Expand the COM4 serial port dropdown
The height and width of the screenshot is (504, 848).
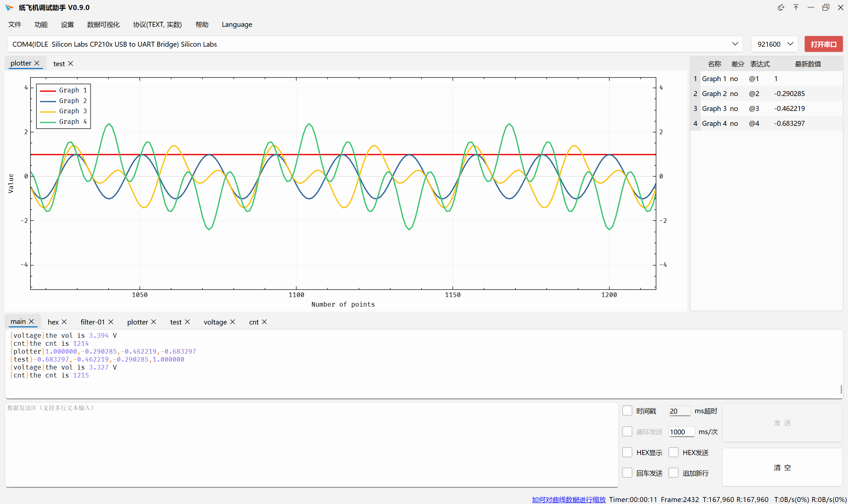pyautogui.click(x=735, y=44)
